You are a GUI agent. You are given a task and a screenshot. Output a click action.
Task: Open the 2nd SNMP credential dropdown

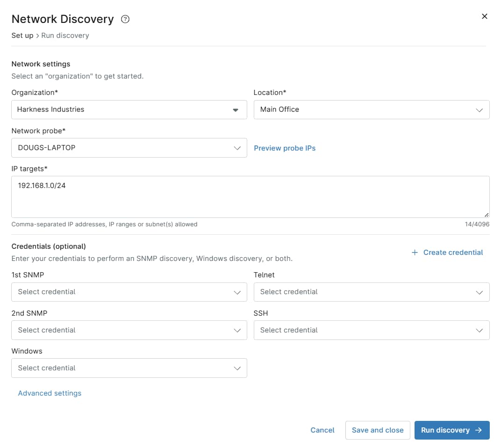[x=129, y=330]
